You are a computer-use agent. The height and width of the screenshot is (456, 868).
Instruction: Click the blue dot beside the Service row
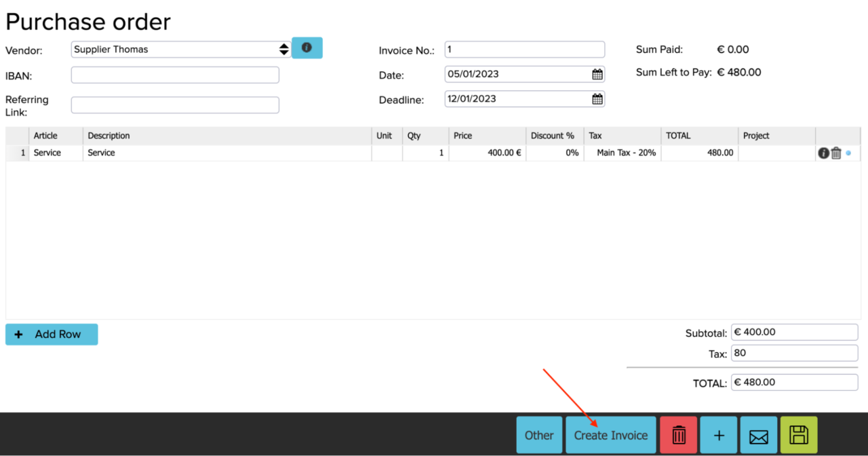click(848, 153)
